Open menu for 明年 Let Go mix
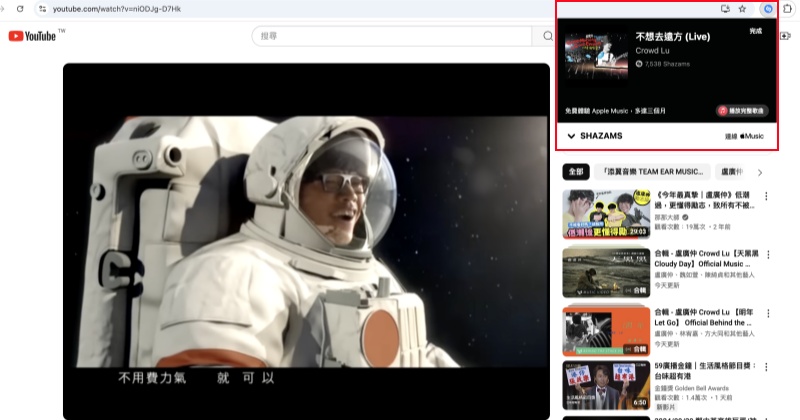Screen dimensions: 800x420 (x=768, y=313)
